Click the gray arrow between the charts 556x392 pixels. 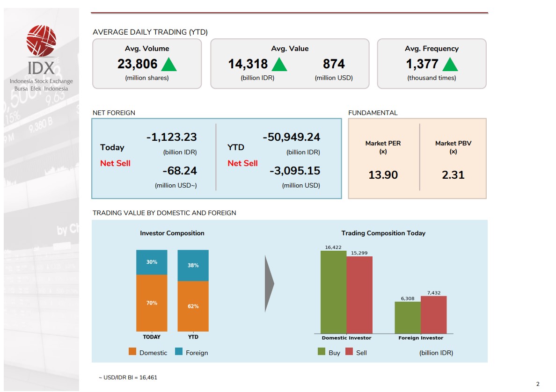coord(270,283)
